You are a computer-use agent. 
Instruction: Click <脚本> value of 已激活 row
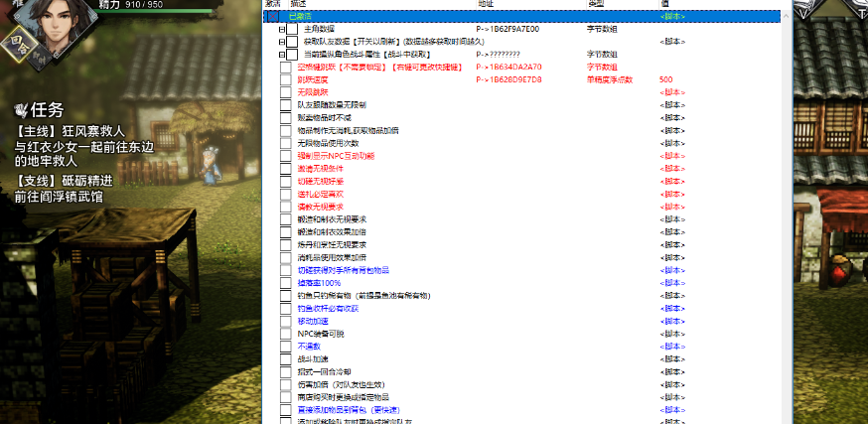pos(672,17)
